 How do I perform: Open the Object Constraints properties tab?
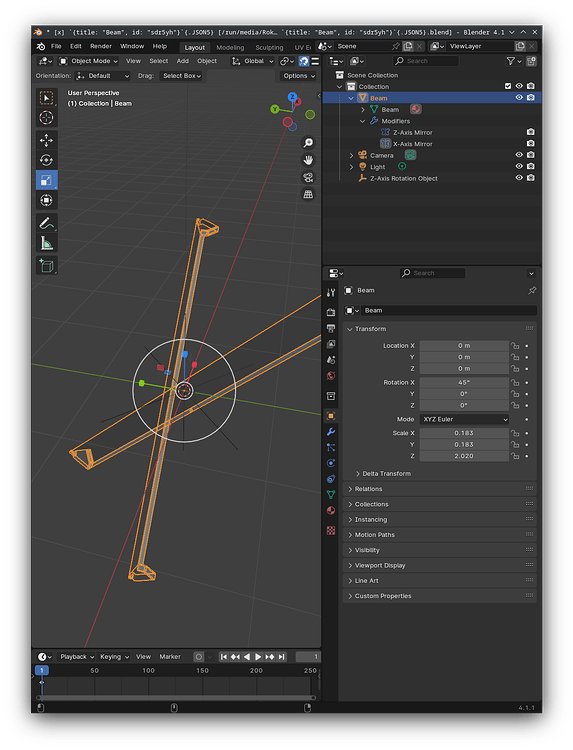tap(331, 479)
